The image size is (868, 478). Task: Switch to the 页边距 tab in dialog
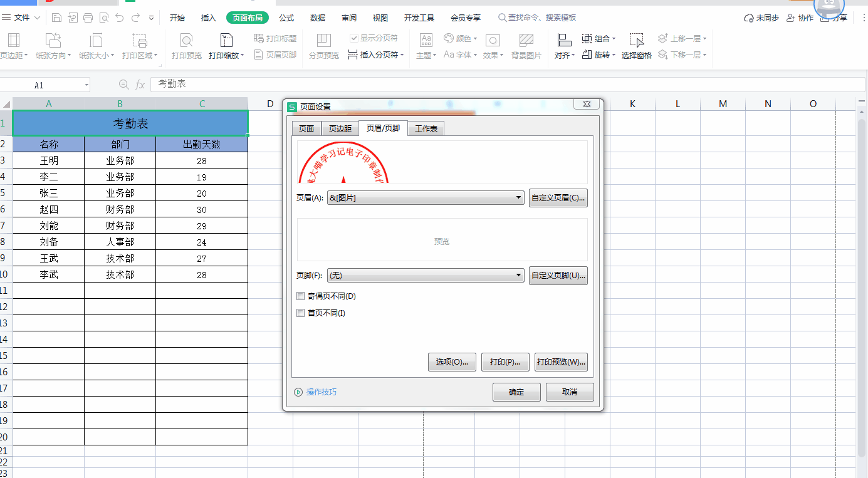(340, 129)
